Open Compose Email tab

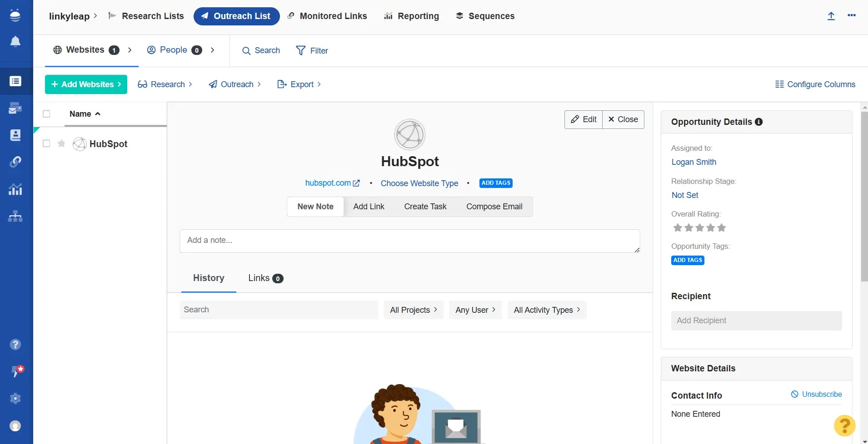(494, 207)
